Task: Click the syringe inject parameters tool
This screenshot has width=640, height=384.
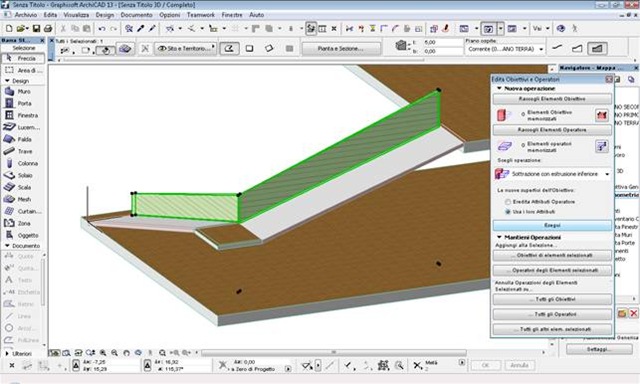Action: [152, 29]
